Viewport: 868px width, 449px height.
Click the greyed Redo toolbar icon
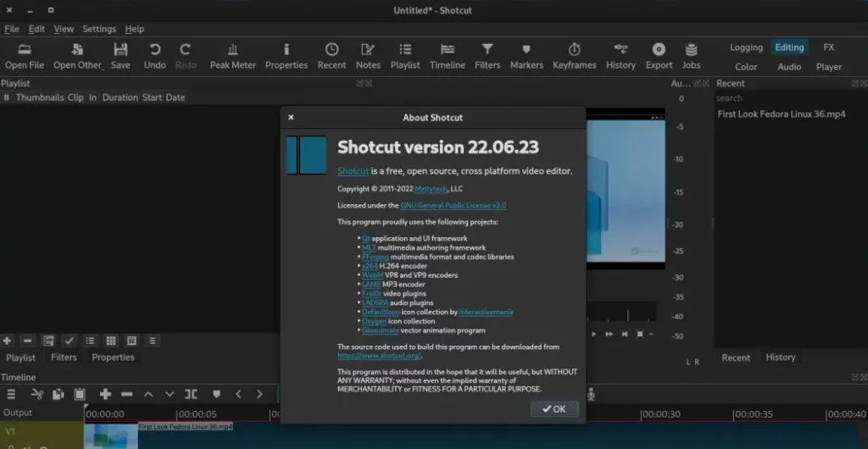click(186, 57)
